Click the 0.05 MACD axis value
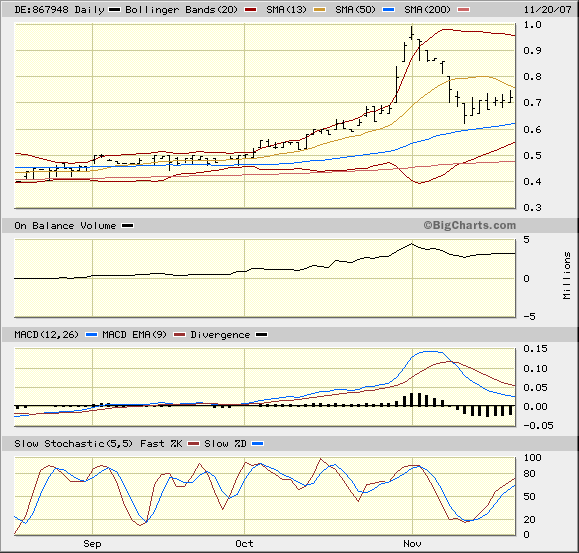This screenshot has height=553, width=579. coord(535,388)
